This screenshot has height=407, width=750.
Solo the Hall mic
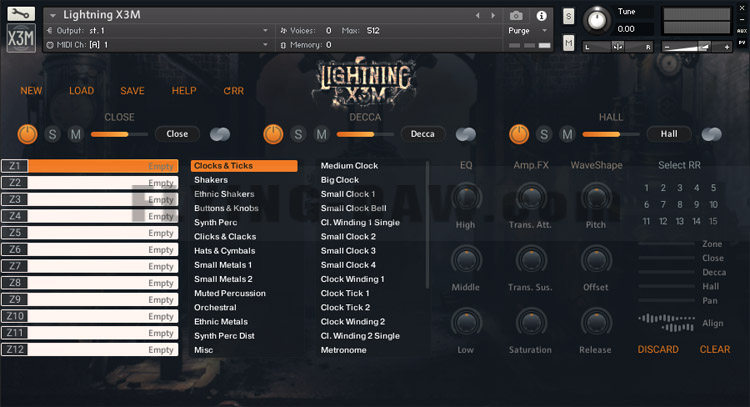click(x=544, y=134)
